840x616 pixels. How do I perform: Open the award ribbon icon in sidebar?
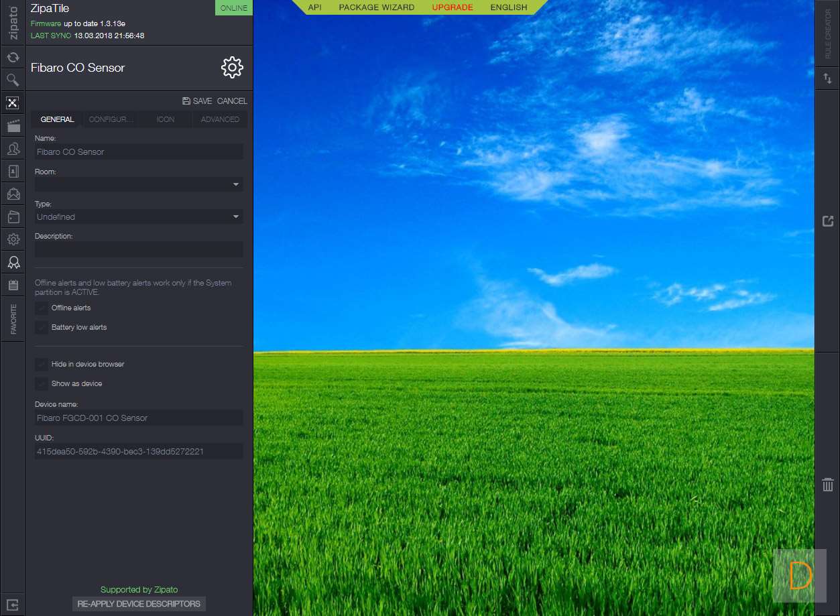(x=13, y=262)
